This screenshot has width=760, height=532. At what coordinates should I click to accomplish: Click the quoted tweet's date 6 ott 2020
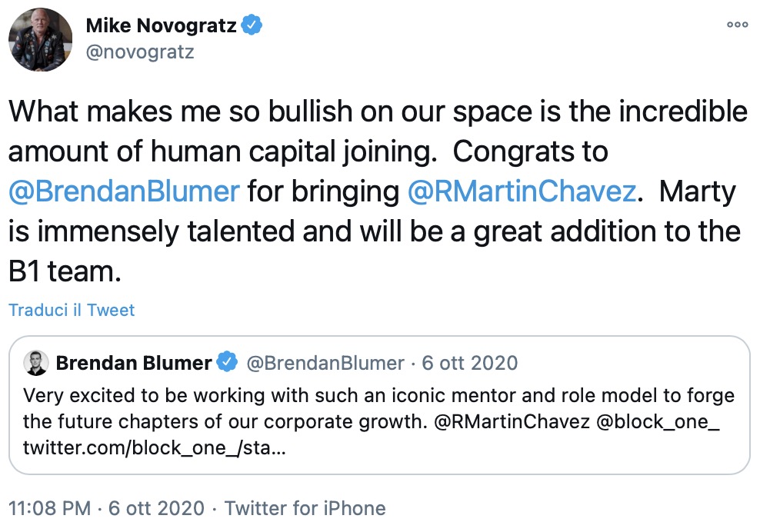pos(469,363)
